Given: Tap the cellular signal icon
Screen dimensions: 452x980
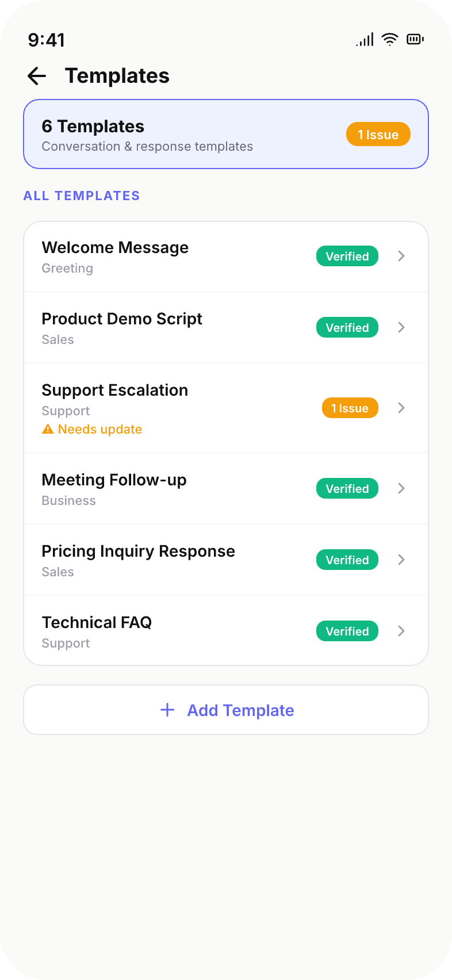Looking at the screenshot, I should 365,39.
